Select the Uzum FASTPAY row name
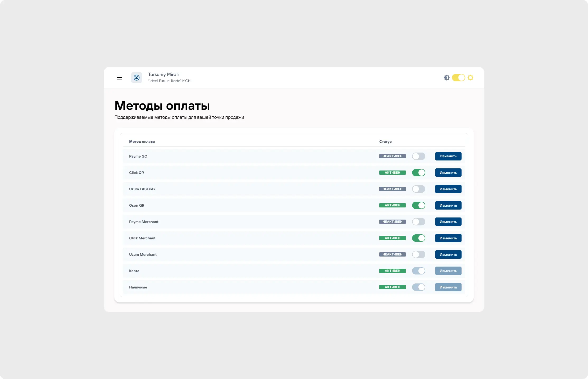588x379 pixels. click(142, 189)
